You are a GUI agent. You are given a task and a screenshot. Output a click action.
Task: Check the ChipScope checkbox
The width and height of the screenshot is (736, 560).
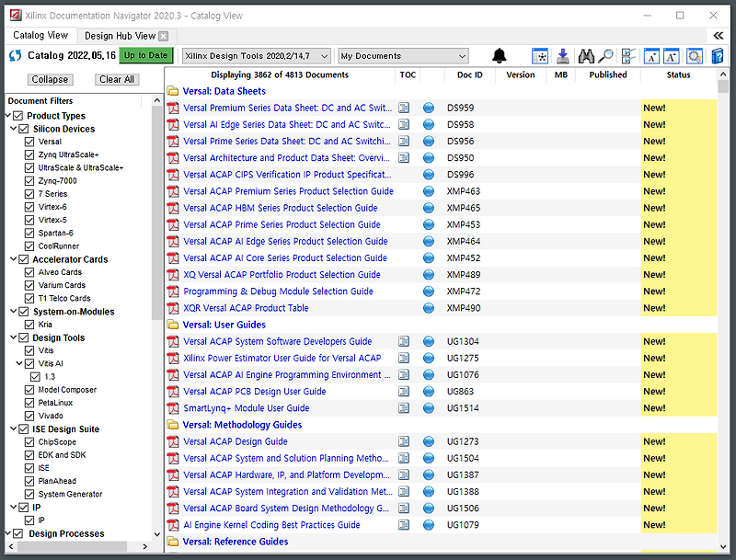(29, 441)
